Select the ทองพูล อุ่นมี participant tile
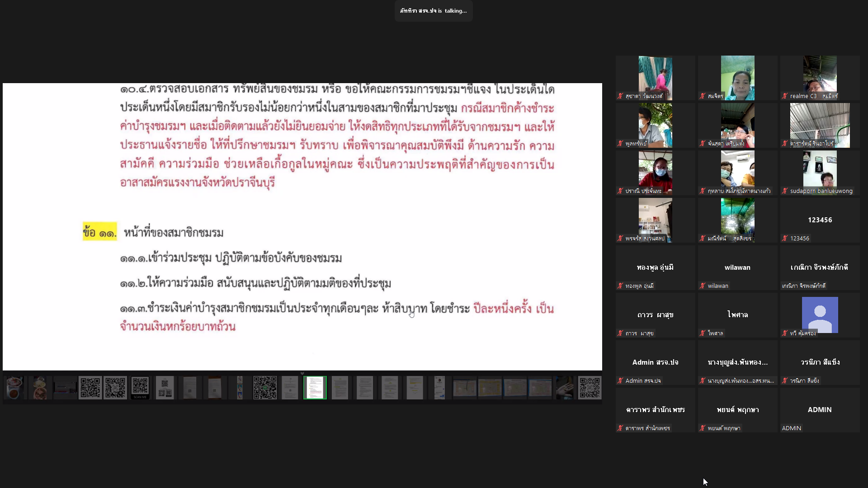The width and height of the screenshot is (868, 488). click(655, 267)
